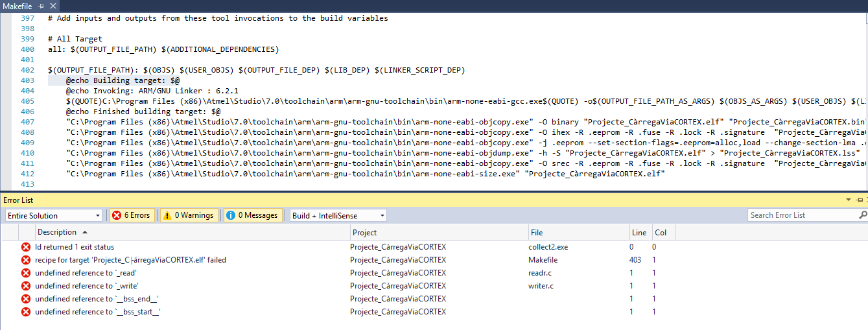Toggle the 0 Warnings filter
The width and height of the screenshot is (868, 330).
[x=188, y=215]
